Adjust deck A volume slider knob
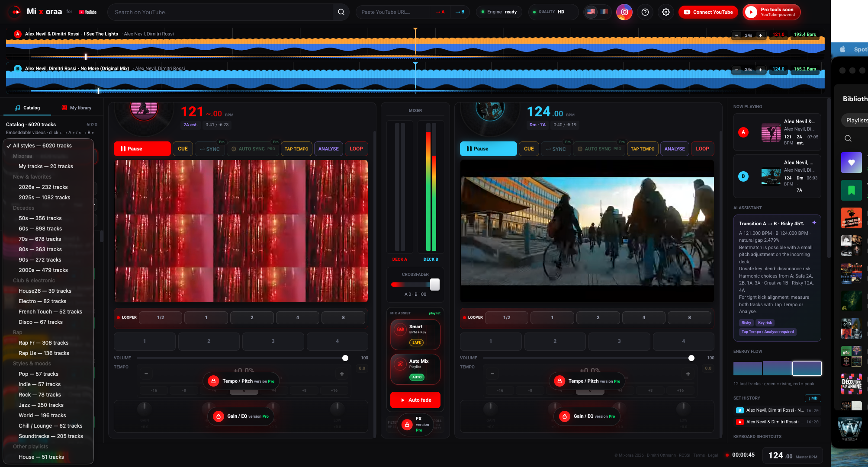Image resolution: width=868 pixels, height=467 pixels. pyautogui.click(x=345, y=358)
